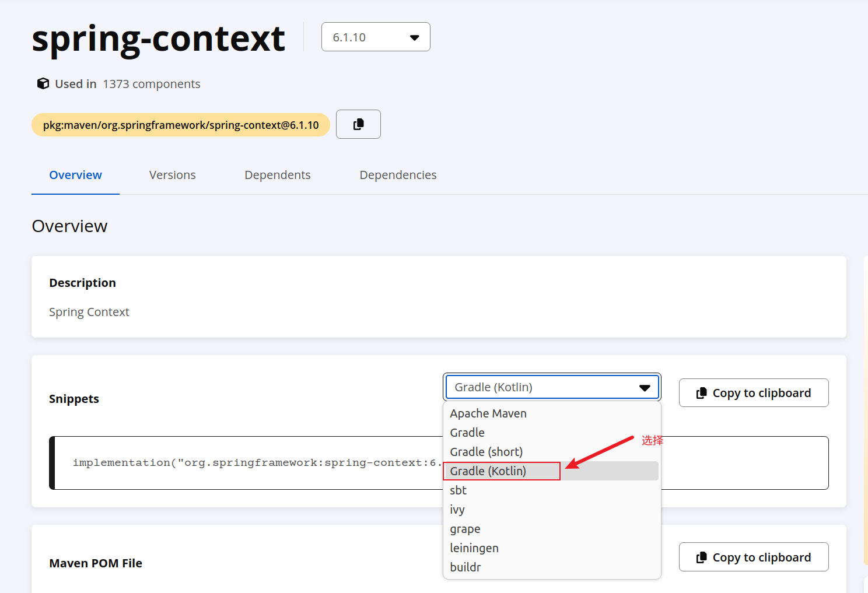The width and height of the screenshot is (868, 593).
Task: Open the Versions tab
Action: click(x=172, y=175)
